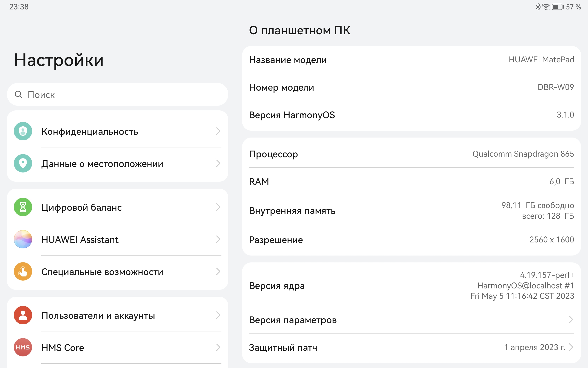The width and height of the screenshot is (588, 368).
Task: Tap the 4.19.157-perf+ kernel version text
Action: (x=547, y=275)
